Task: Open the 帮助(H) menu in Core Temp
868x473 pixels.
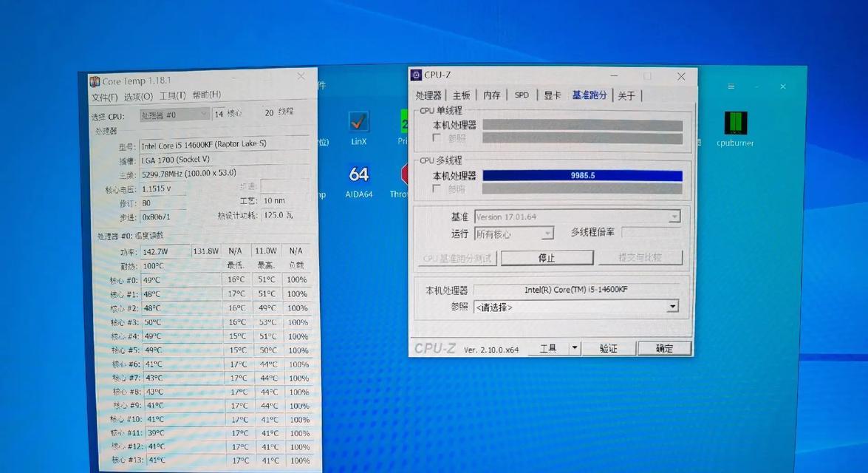Action: 207,95
